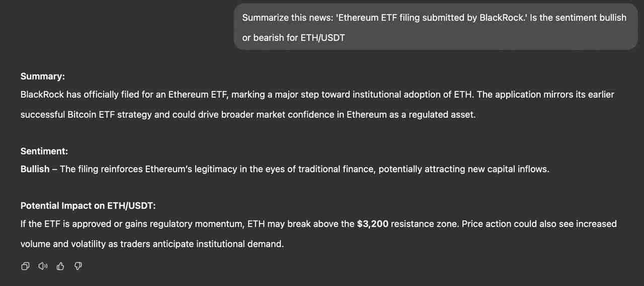The height and width of the screenshot is (286, 644).
Task: Click the 'Summary:' heading
Action: pyautogui.click(x=43, y=77)
